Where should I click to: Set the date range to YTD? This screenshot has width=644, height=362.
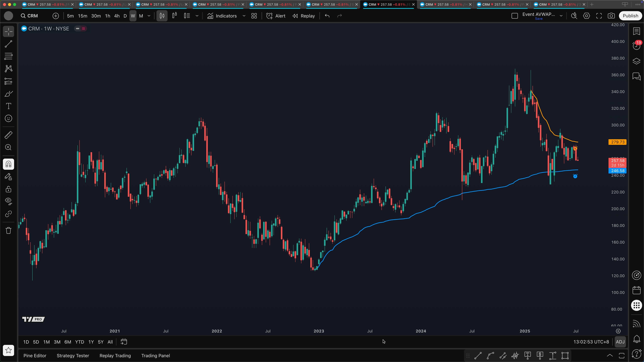[x=79, y=342]
